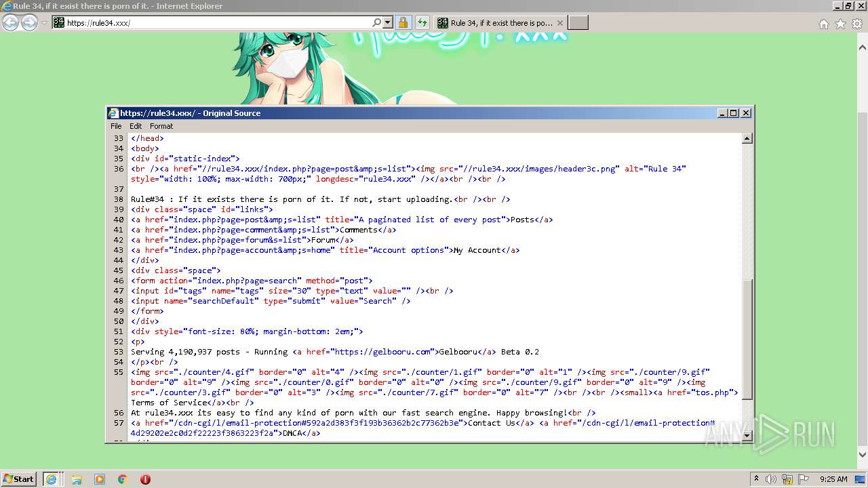Click the '</head>' text on line 33

tap(147, 138)
